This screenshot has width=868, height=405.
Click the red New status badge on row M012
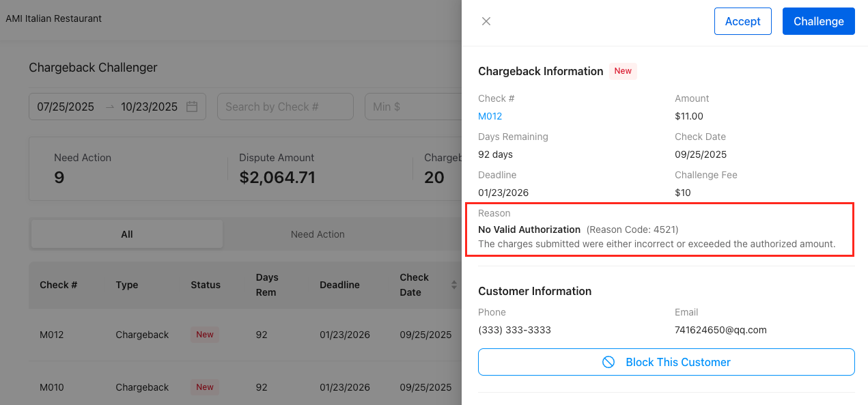pos(204,335)
